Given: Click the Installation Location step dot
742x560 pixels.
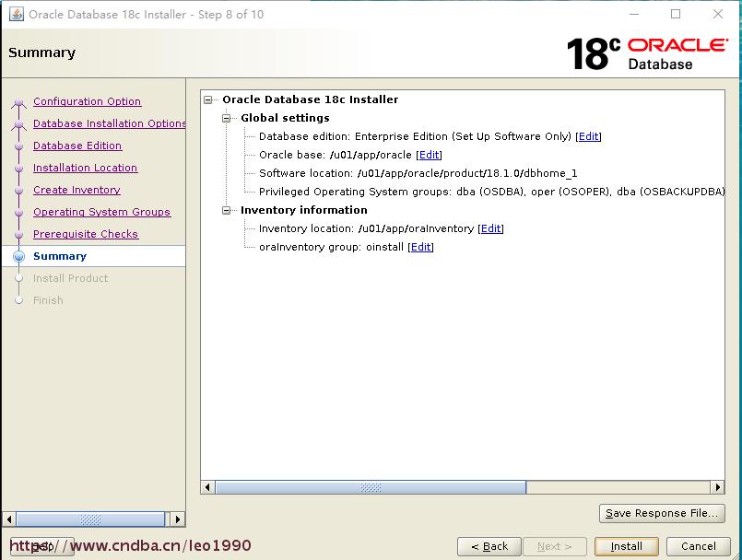Looking at the screenshot, I should (x=19, y=169).
